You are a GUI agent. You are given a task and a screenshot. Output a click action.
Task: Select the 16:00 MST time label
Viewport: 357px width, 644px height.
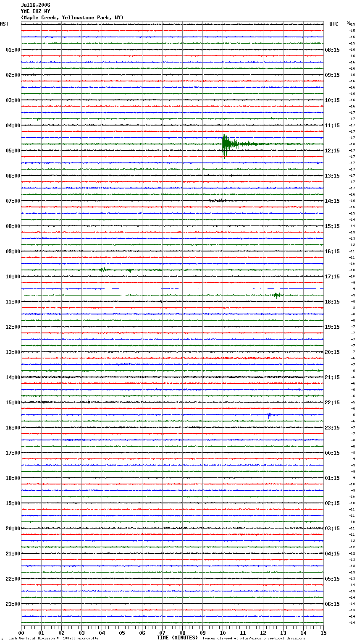[x=13, y=428]
